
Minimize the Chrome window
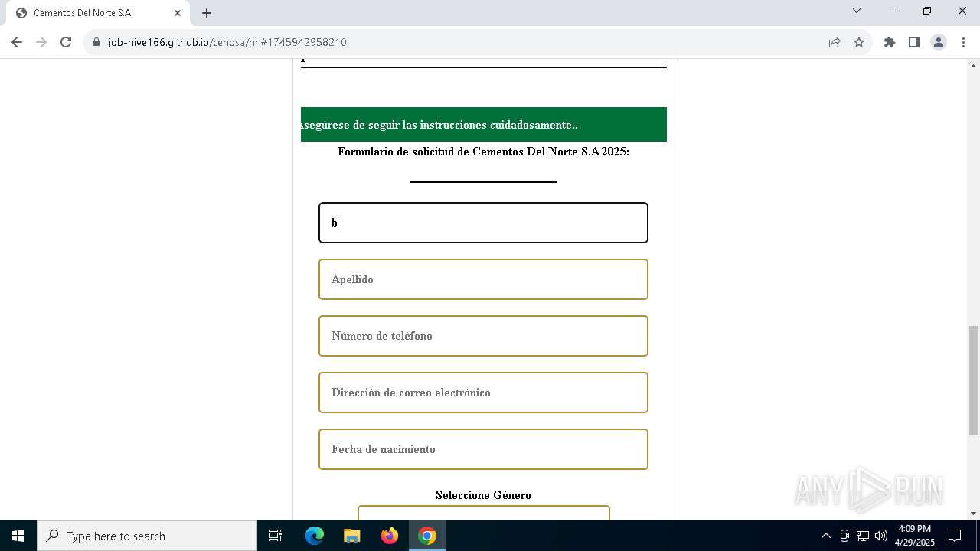(x=892, y=11)
